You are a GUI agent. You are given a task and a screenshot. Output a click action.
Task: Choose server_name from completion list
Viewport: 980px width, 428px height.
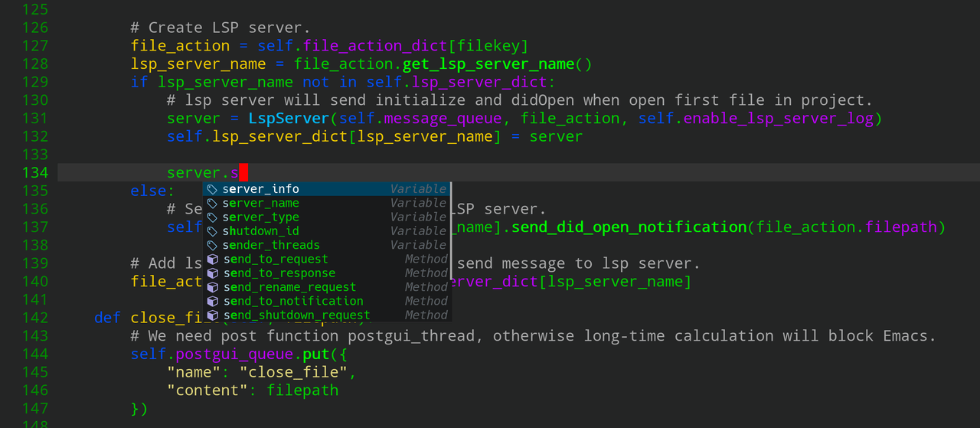pos(326,203)
